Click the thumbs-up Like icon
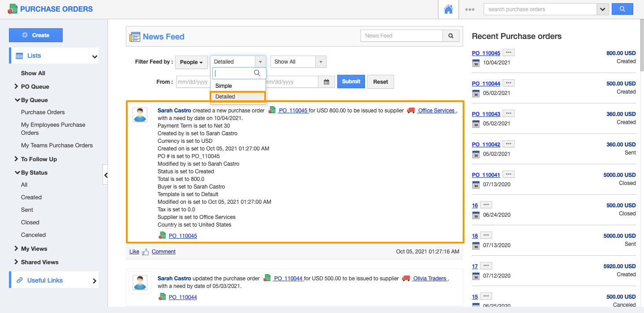This screenshot has width=644, height=313. coord(145,252)
